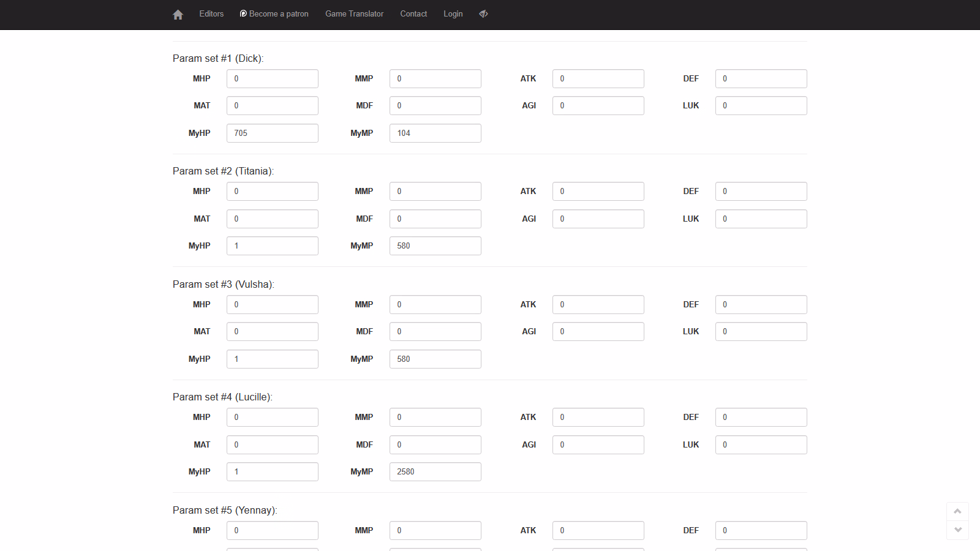Focus the ATK field for Titania

pos(598,191)
